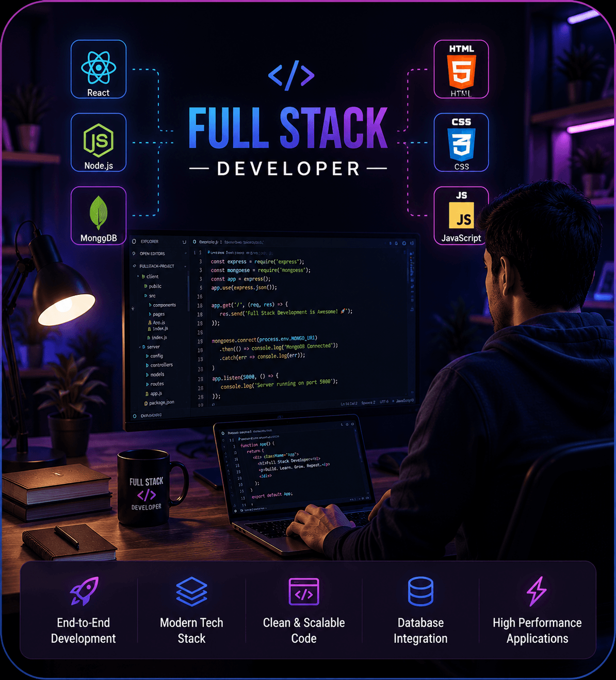
Task: Click the EXPLORER panel header icon in the monitor editor
Action: click(134, 241)
